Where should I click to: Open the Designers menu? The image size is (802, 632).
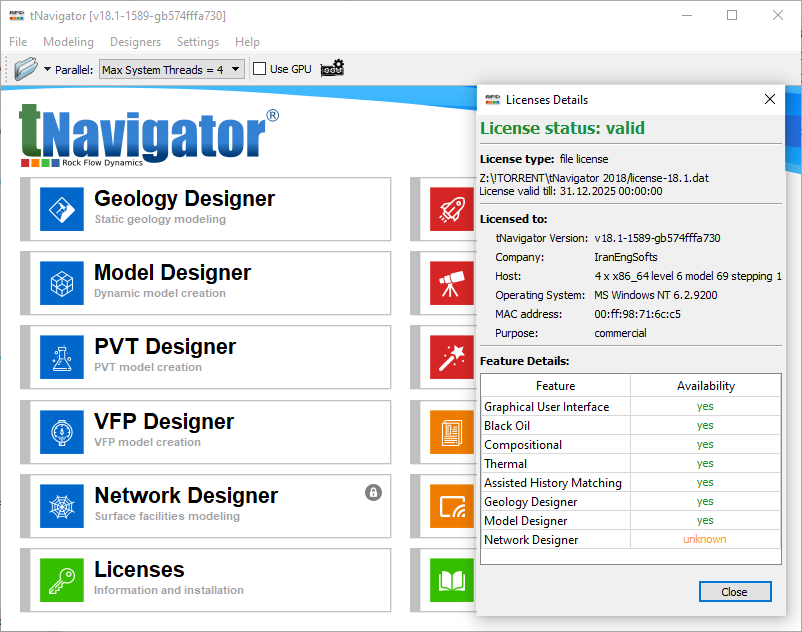click(x=136, y=42)
